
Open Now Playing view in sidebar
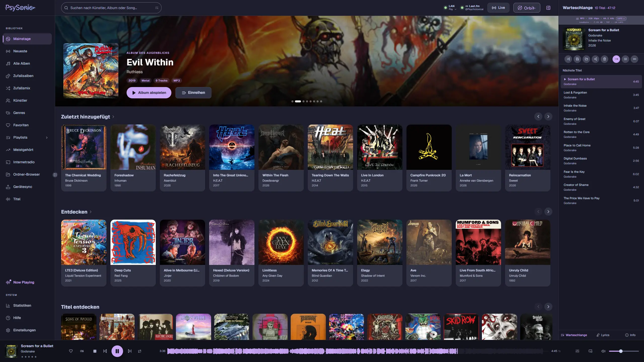(27, 282)
